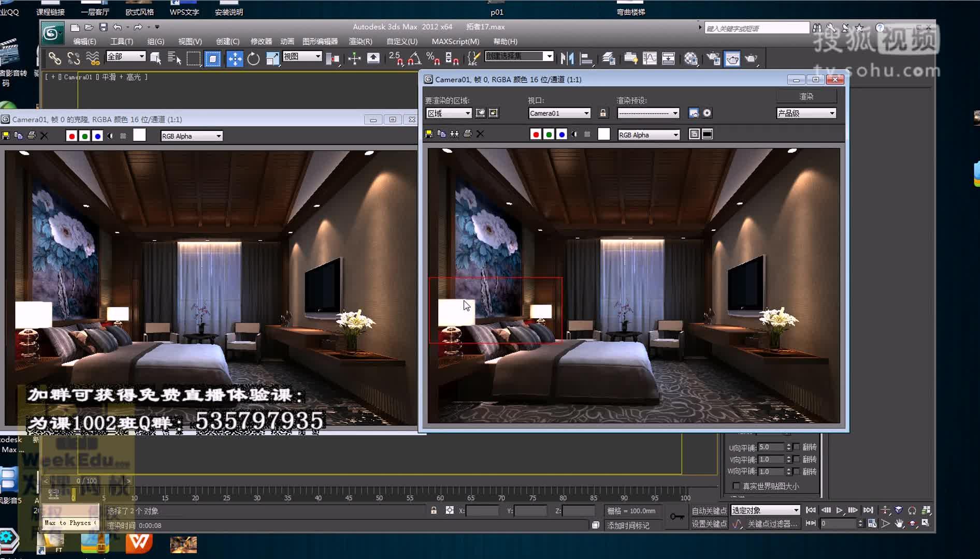The height and width of the screenshot is (559, 980).
Task: Open the 修改器 menu
Action: click(x=261, y=41)
